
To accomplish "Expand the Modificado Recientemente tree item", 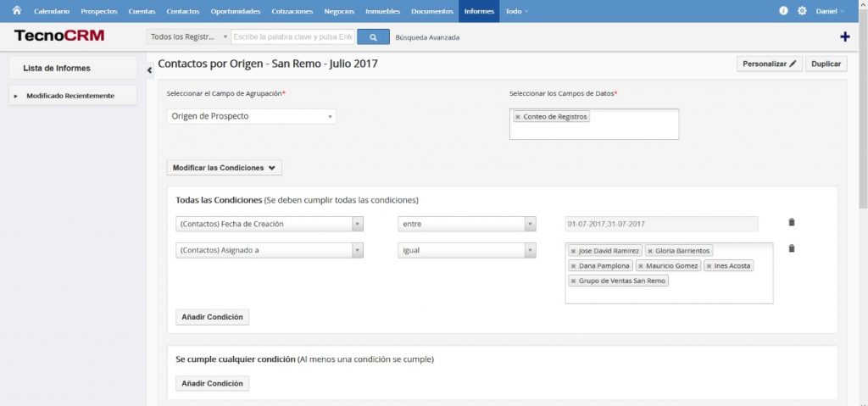I will tap(15, 96).
